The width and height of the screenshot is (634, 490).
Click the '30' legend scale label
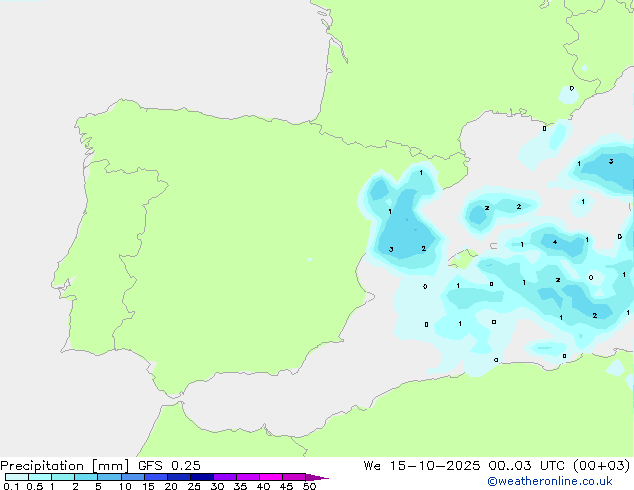[217, 486]
